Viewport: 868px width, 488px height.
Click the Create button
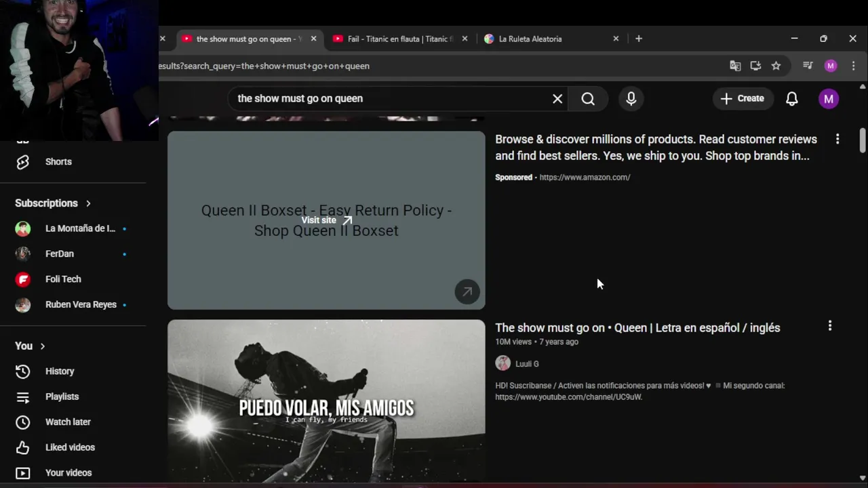click(x=742, y=99)
